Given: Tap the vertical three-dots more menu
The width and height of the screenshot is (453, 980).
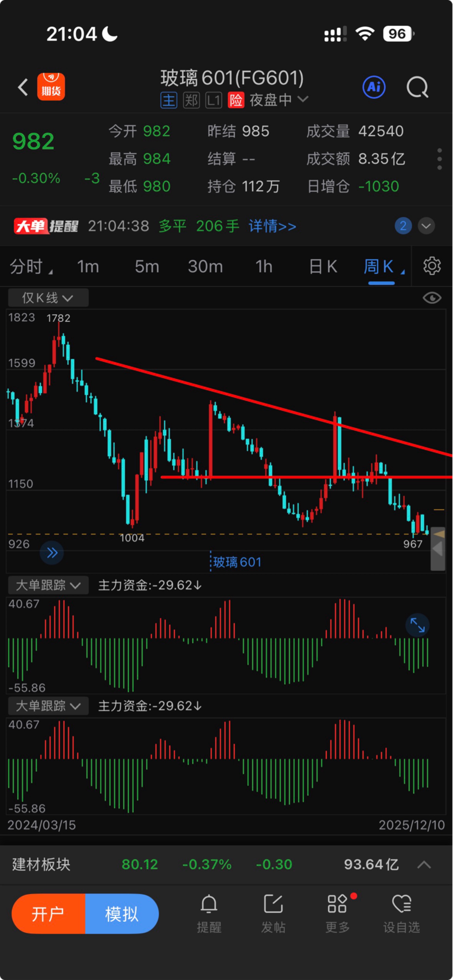Looking at the screenshot, I should (440, 159).
